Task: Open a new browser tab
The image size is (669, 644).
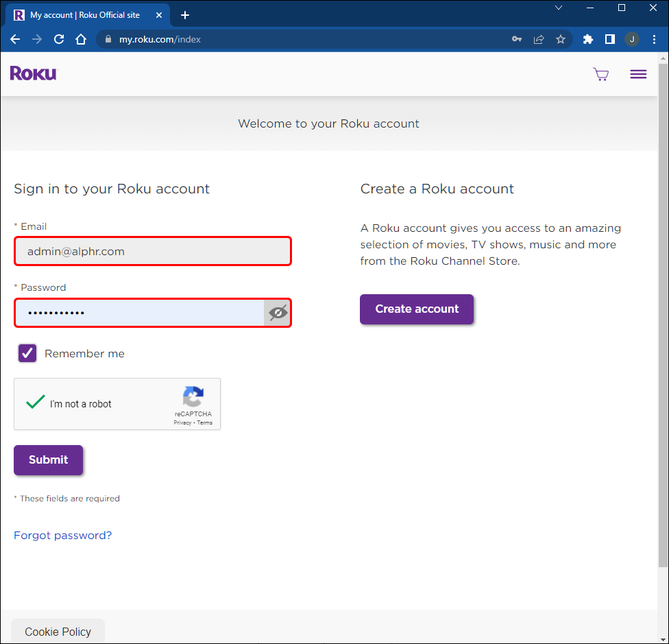Action: click(185, 15)
